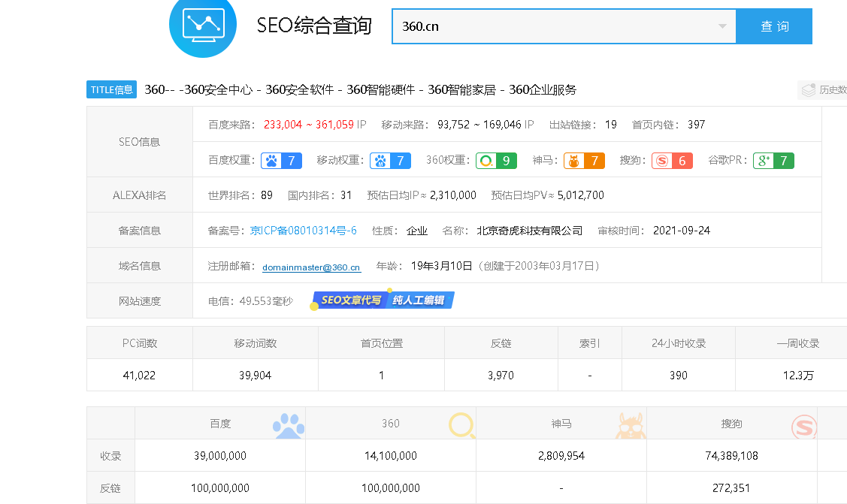Open the domain input dropdown arrow
Image resolution: width=847 pixels, height=504 pixels.
click(722, 26)
